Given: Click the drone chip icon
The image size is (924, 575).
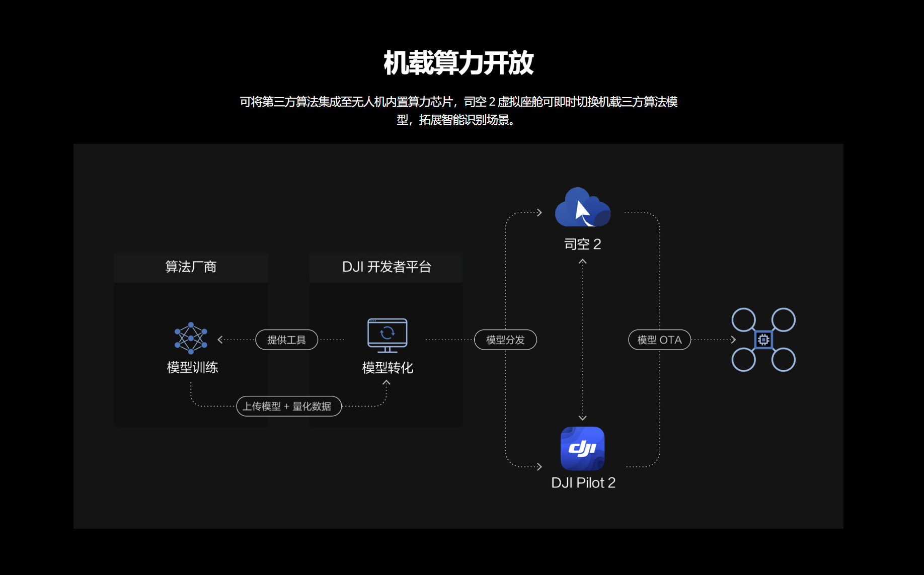Looking at the screenshot, I should (x=763, y=340).
